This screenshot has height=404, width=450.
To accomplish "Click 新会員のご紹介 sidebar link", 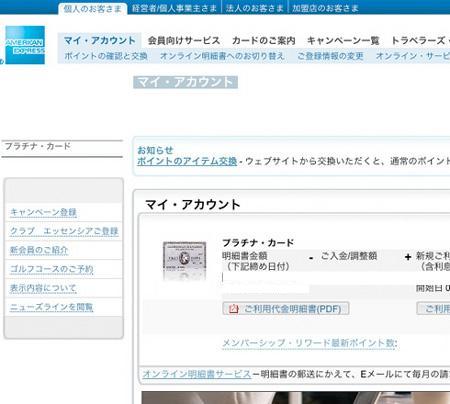I will [x=39, y=250].
